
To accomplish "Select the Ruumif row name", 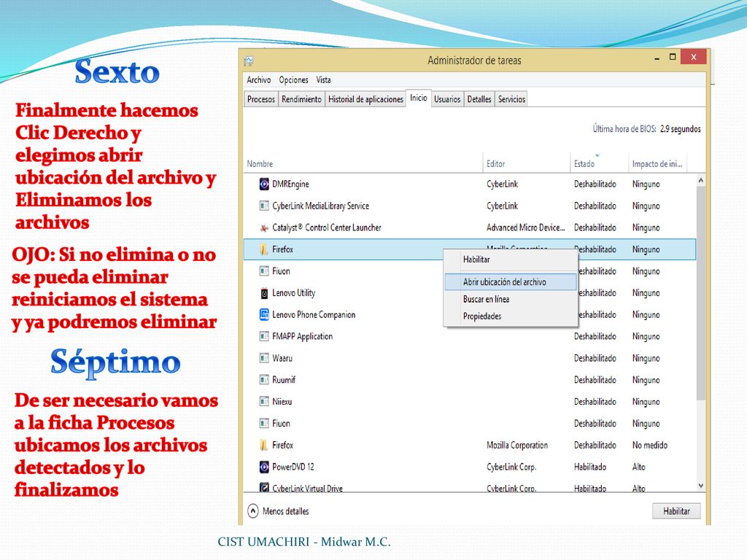I will click(284, 379).
